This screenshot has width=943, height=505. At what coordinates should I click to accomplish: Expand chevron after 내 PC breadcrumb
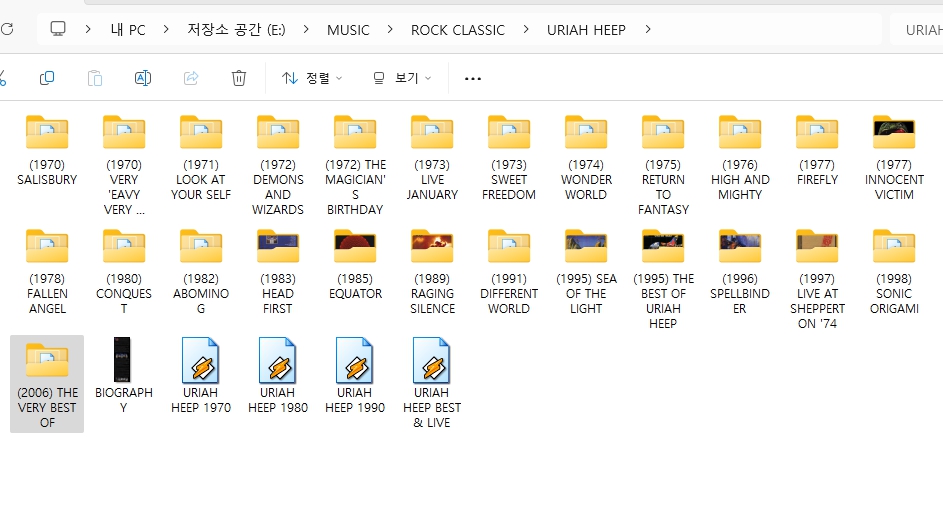[166, 29]
